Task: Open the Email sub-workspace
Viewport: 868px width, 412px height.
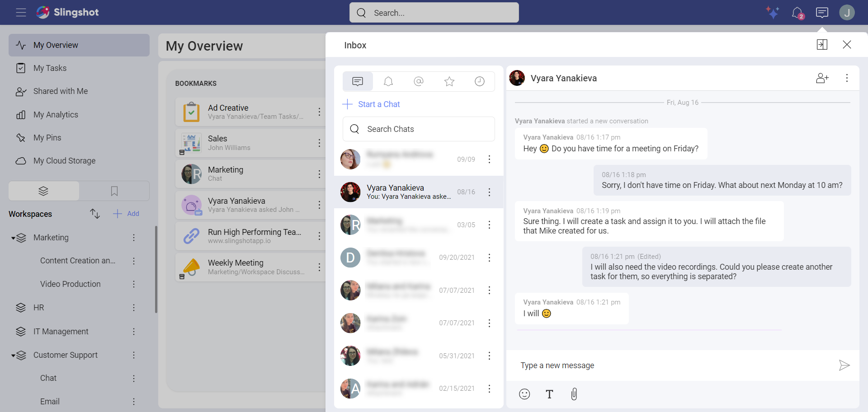Action: [50, 402]
